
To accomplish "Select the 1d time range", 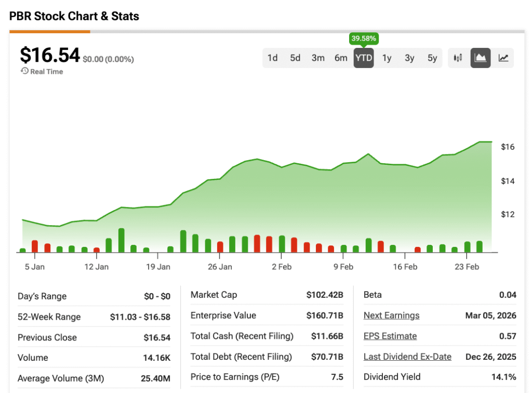I will click(x=272, y=58).
